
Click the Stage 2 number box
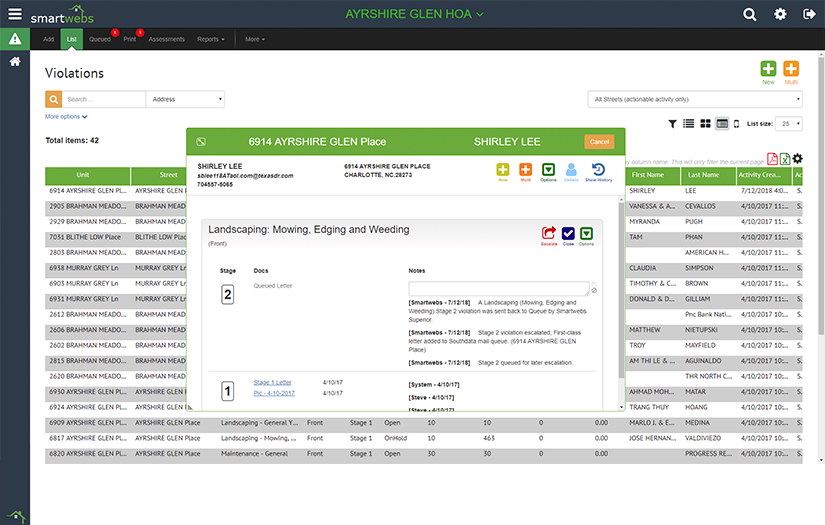pyautogui.click(x=227, y=295)
